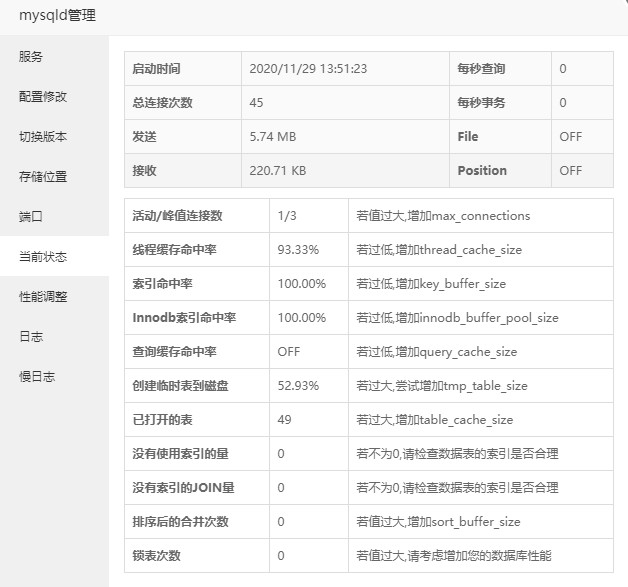Image resolution: width=628 pixels, height=587 pixels.
Task: Click the 启动时间 label cell
Action: click(183, 68)
